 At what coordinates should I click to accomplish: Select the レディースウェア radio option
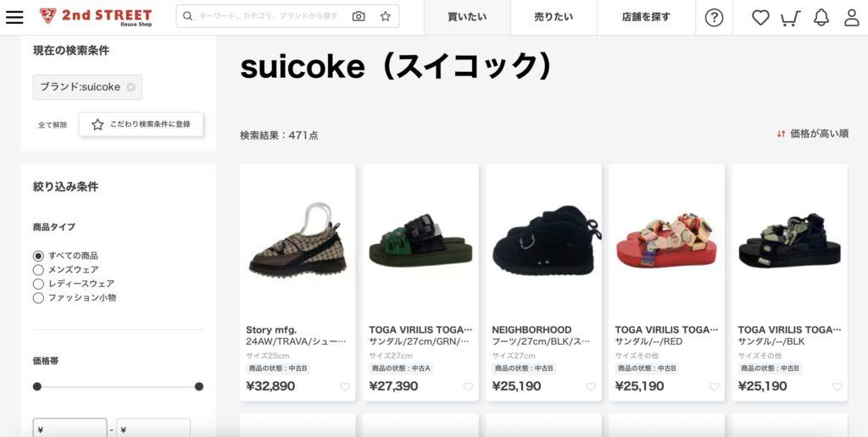(x=38, y=284)
